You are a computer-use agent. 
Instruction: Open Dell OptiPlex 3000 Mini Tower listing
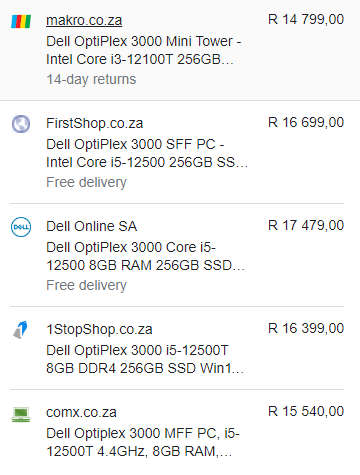144,50
